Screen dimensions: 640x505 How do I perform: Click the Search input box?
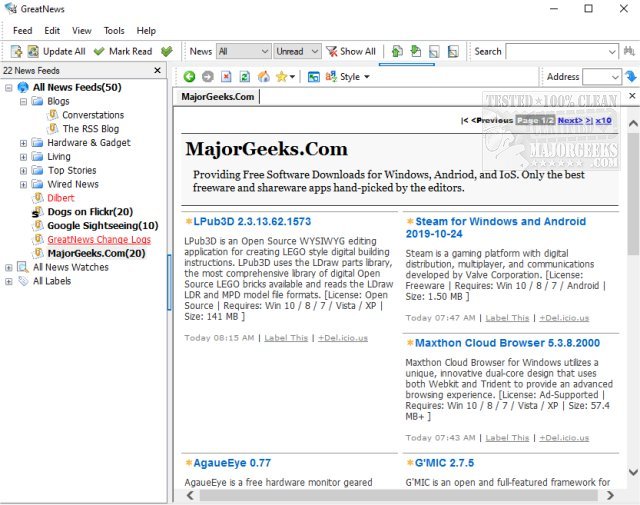coord(557,51)
